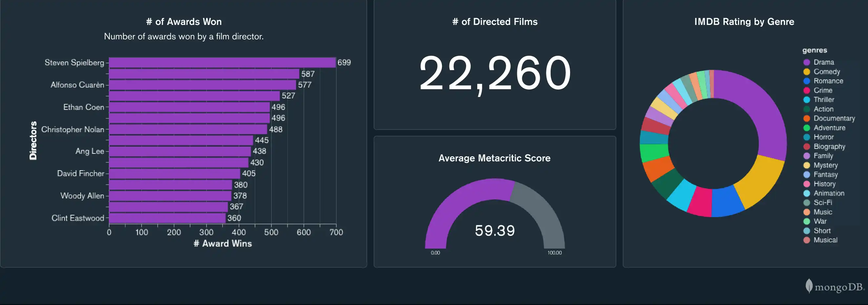Image resolution: width=868 pixels, height=305 pixels.
Task: Select Christopher Nolan's 488 awards bar
Action: point(188,130)
